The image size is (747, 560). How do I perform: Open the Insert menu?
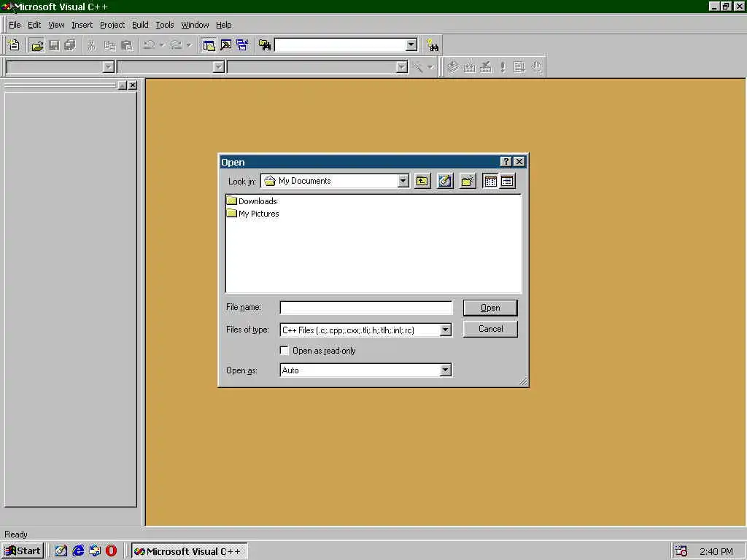[82, 25]
